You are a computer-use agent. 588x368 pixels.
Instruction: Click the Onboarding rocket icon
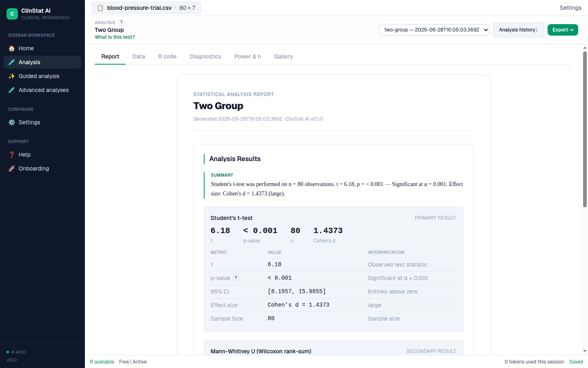11,168
